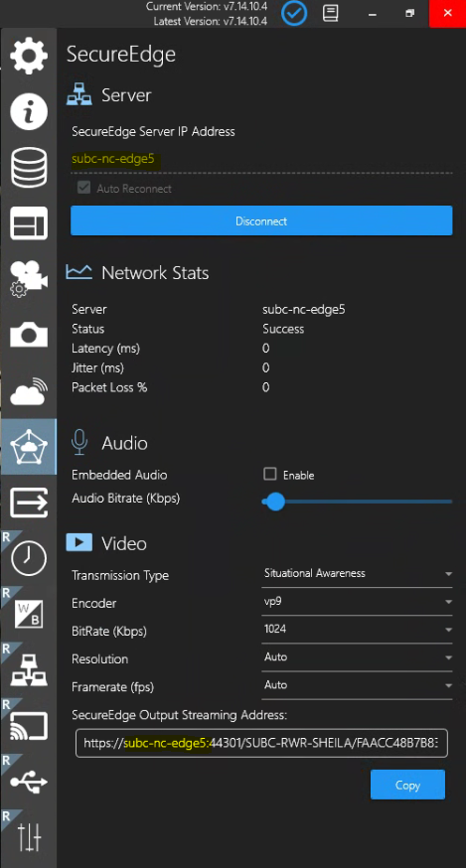Open the Framerate Auto dropdown
Screen dimensions: 466x868
(357, 686)
